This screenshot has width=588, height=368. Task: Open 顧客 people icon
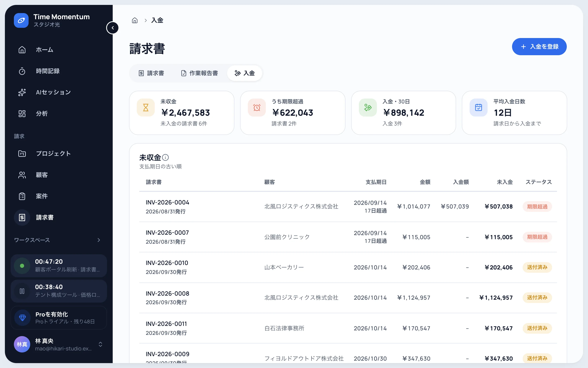[22, 175]
